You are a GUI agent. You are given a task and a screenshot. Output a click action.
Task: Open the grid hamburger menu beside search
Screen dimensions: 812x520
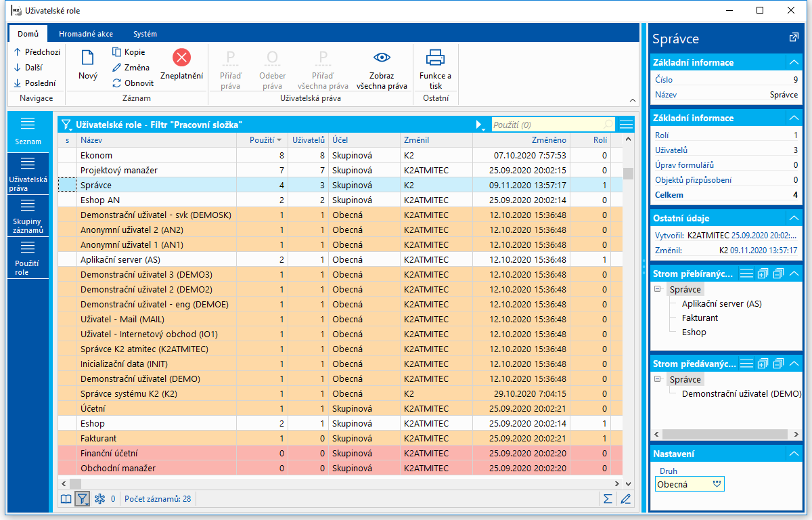coord(626,125)
